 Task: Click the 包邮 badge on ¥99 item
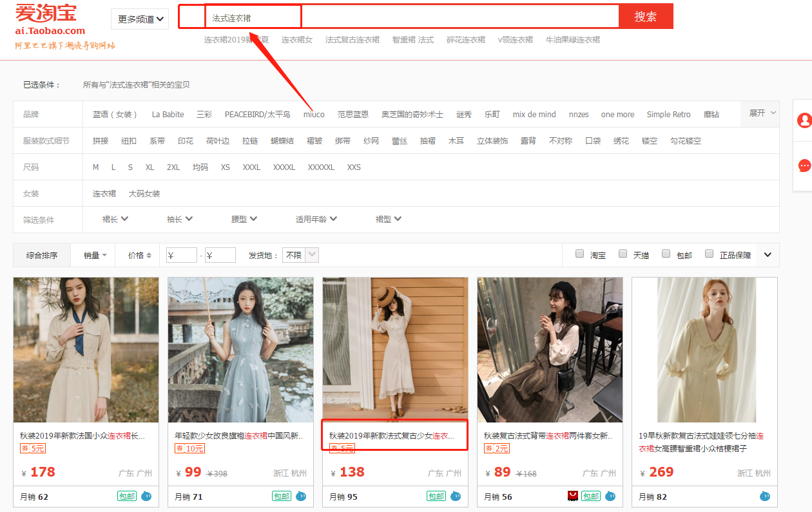[282, 496]
